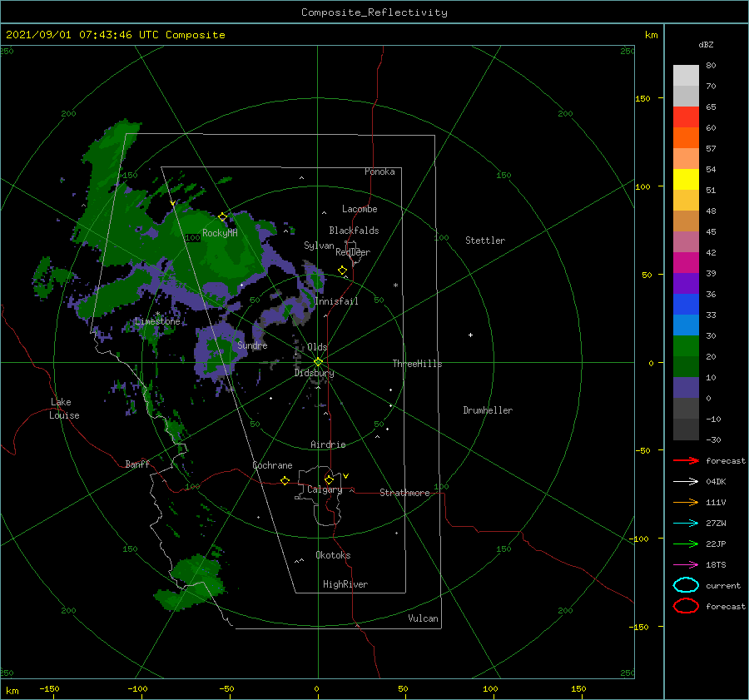Screen dimensions: 749x700
Task: Click the magenta 18TS arrow in legend
Action: 686,565
